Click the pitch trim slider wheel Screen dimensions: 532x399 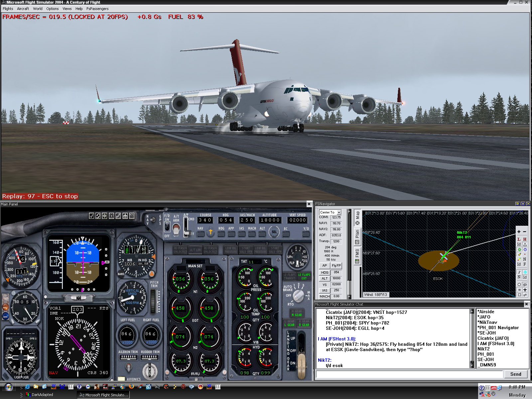153,301
